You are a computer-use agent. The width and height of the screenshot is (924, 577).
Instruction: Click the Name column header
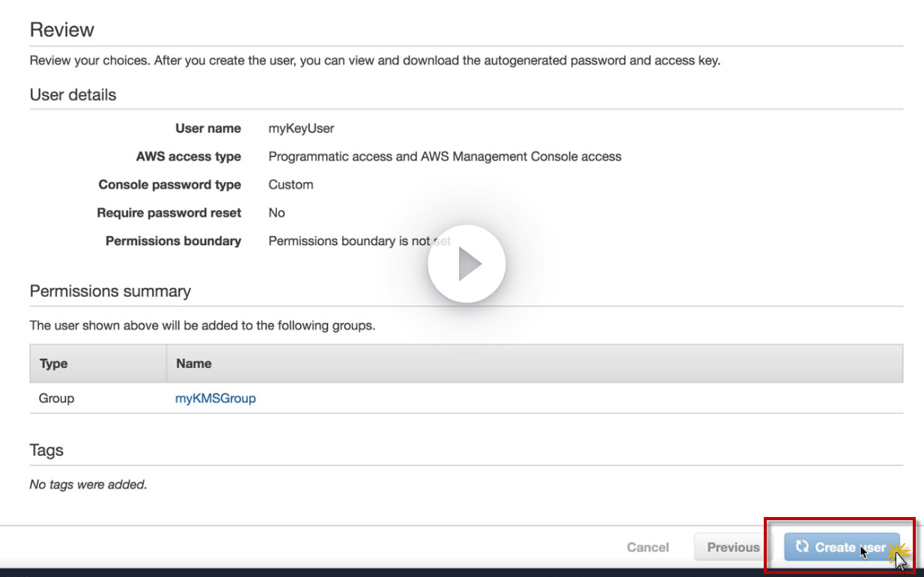pyautogui.click(x=194, y=363)
